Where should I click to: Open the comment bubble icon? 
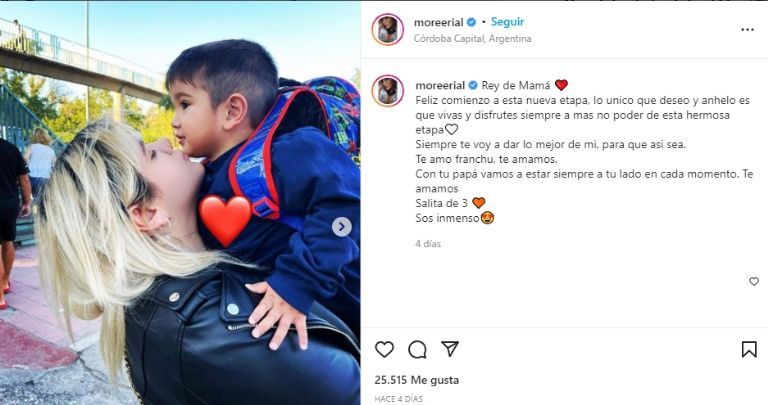(417, 349)
